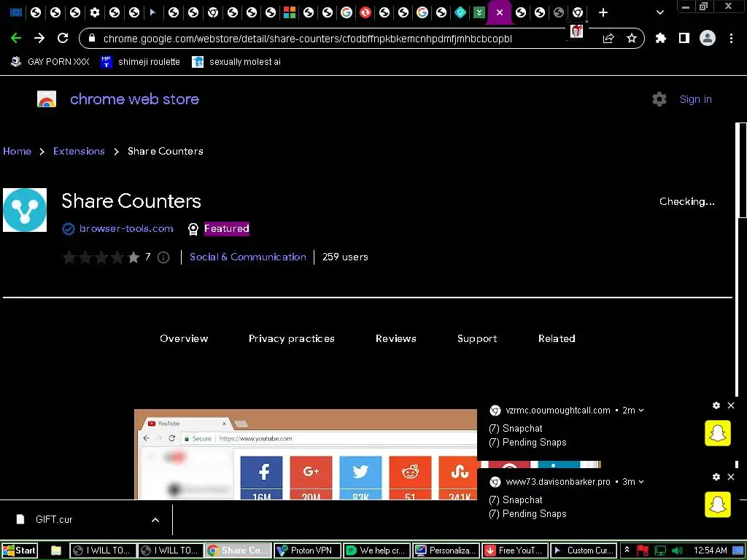Select the Privacy practices tab
The image size is (747, 560).
[x=292, y=338]
